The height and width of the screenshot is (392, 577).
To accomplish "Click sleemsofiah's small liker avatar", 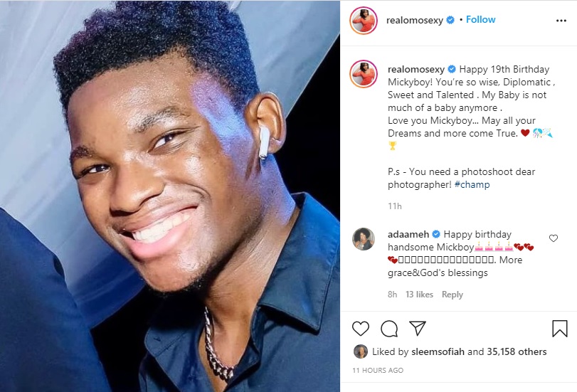I will coord(361,351).
